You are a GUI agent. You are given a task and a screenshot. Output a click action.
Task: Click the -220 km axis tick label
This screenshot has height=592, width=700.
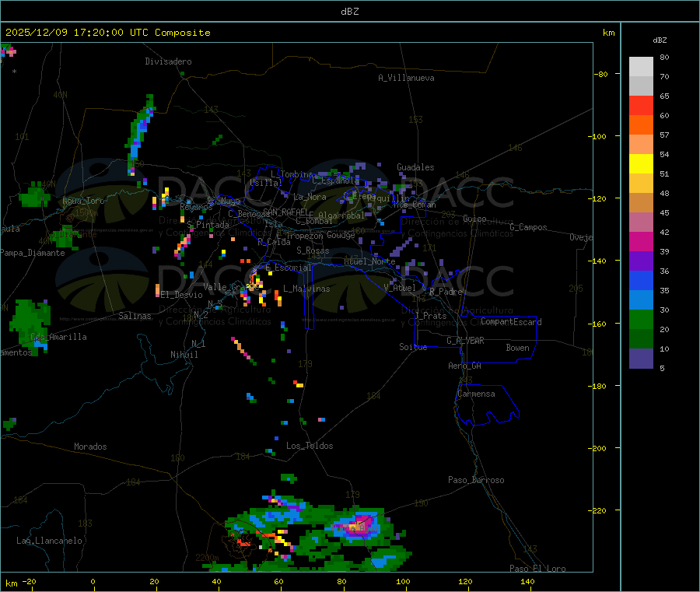[599, 510]
